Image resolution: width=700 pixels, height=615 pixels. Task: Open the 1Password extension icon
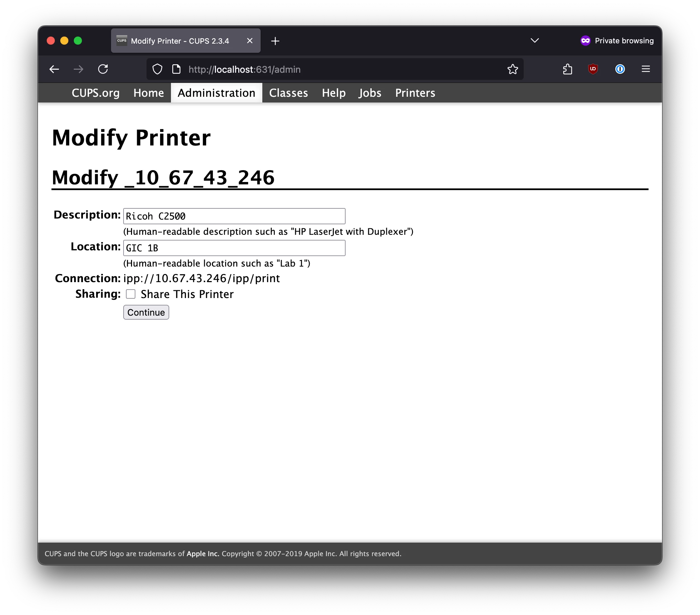point(619,69)
